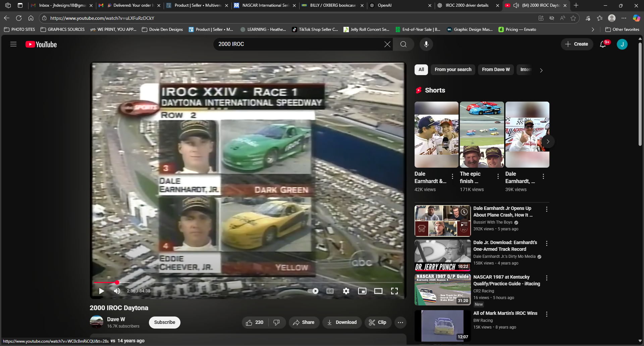Open The epic finish short options menu
The height and width of the screenshot is (346, 644).
click(x=498, y=176)
